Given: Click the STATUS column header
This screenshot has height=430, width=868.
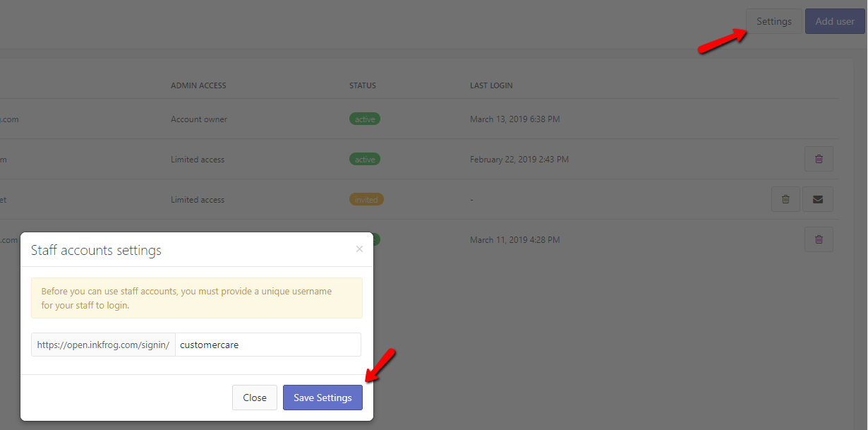Looking at the screenshot, I should click(363, 85).
